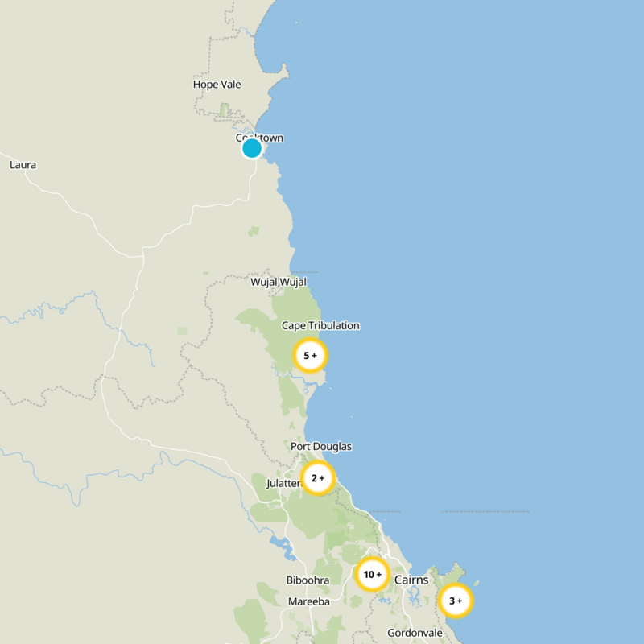
Task: Click the Cape Tribulation place name
Action: coord(320,325)
